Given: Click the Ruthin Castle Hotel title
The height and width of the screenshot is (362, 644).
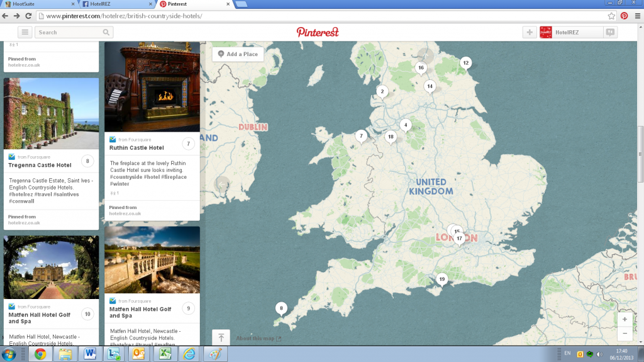Looking at the screenshot, I should 136,148.
